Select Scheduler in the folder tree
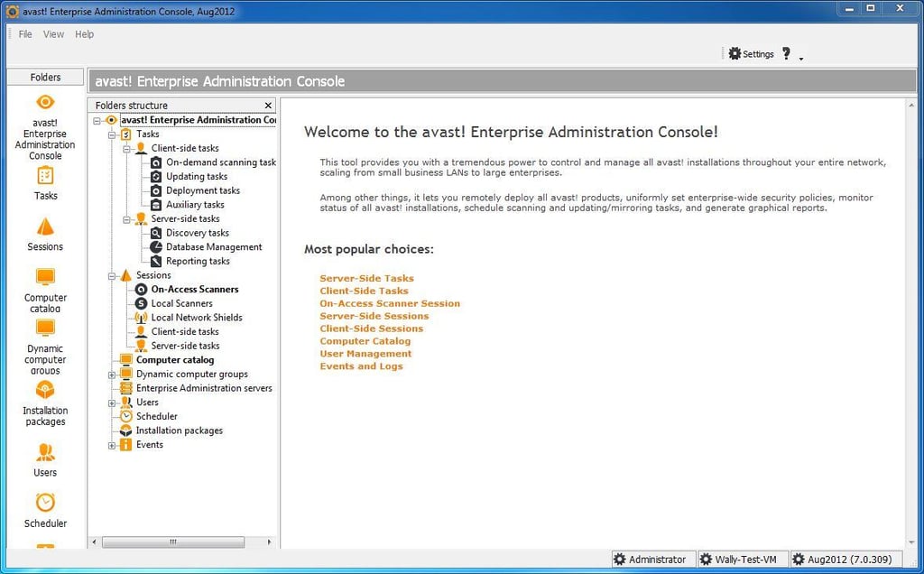 (x=157, y=416)
